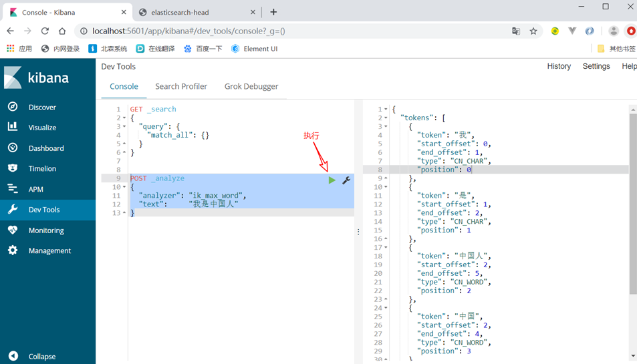This screenshot has width=637, height=364.
Task: Click the response pane vertical scrollbar thumb
Action: [633, 204]
